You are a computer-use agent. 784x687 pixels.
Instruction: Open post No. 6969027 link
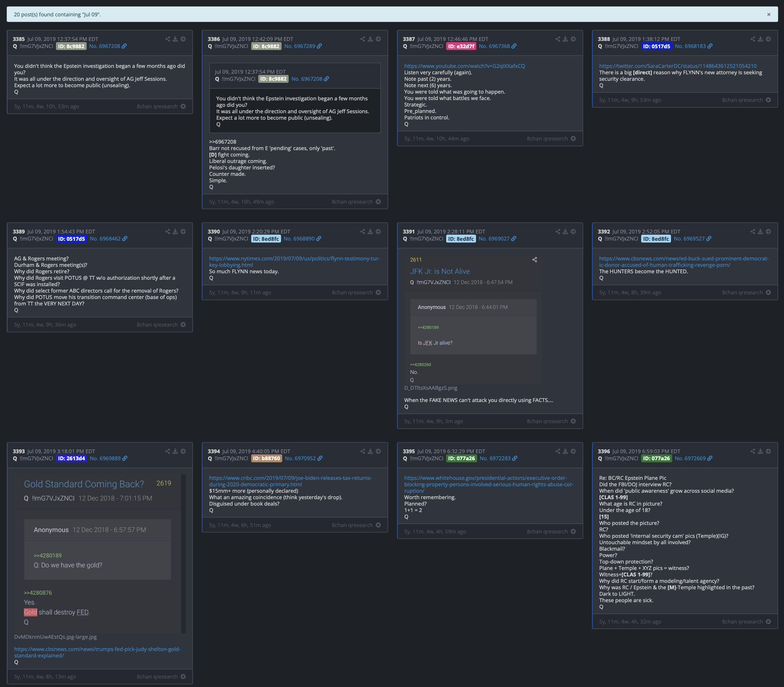point(494,238)
